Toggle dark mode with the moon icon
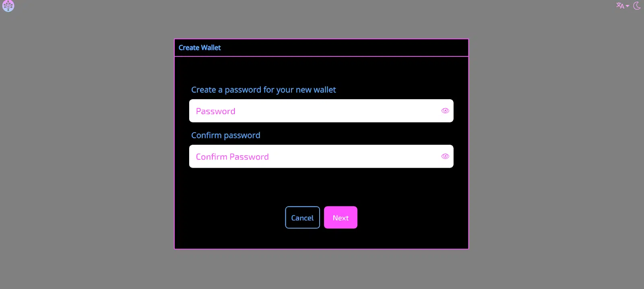The height and width of the screenshot is (289, 644). [637, 6]
